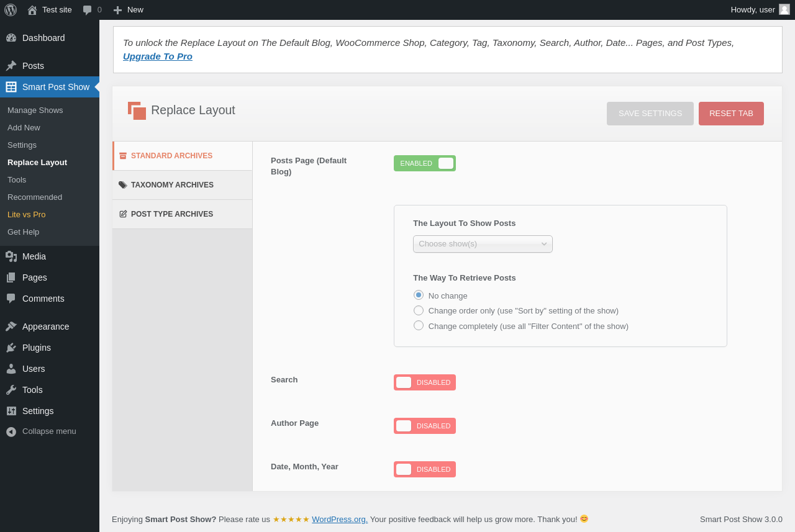
Task: Click the Tools wrench icon
Action: click(11, 390)
